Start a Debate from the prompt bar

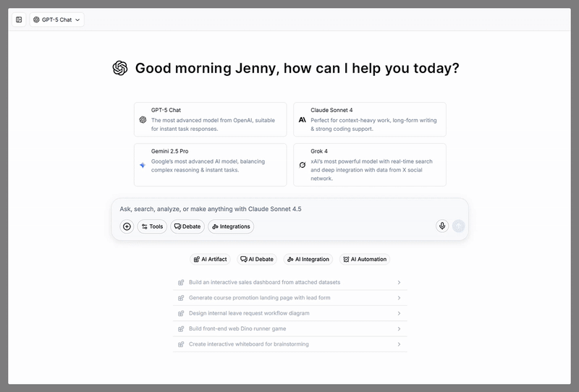click(187, 226)
